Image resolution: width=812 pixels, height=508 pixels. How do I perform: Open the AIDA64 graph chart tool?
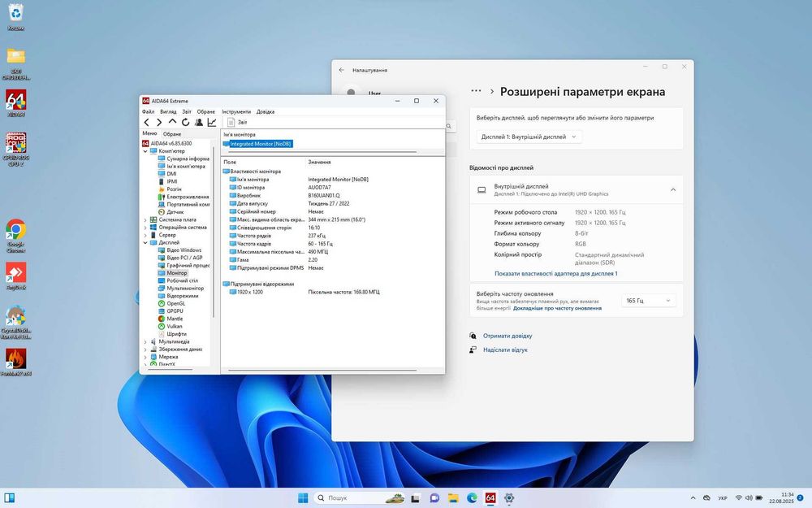[212, 123]
